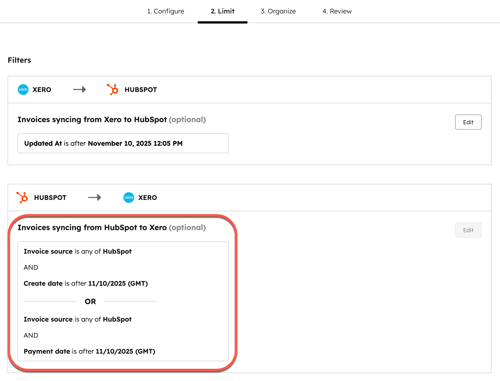Open the 1. Configure step tab
The width and height of the screenshot is (500, 381).
coord(166,11)
